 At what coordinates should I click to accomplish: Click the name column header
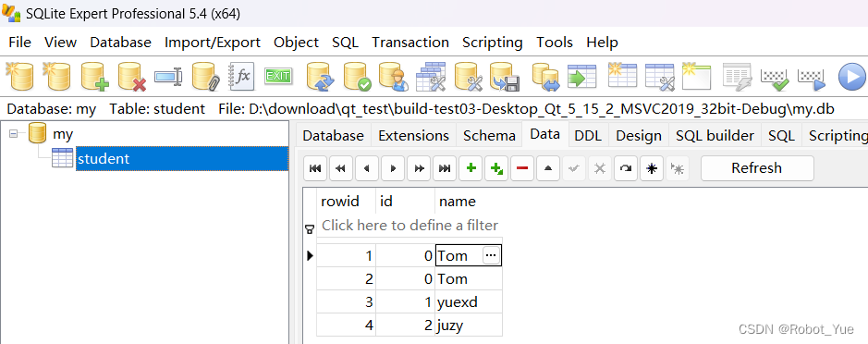469,201
